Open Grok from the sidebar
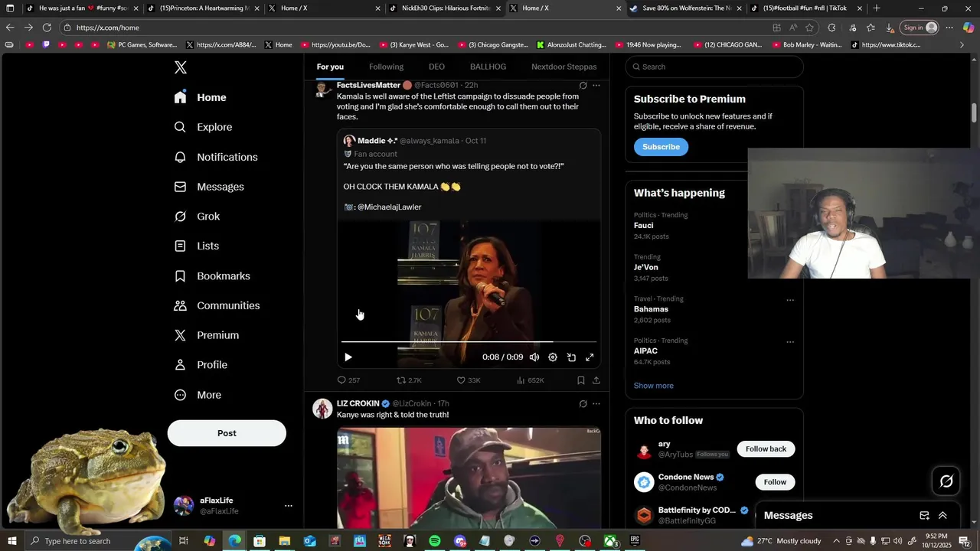This screenshot has height=551, width=980. [197, 217]
